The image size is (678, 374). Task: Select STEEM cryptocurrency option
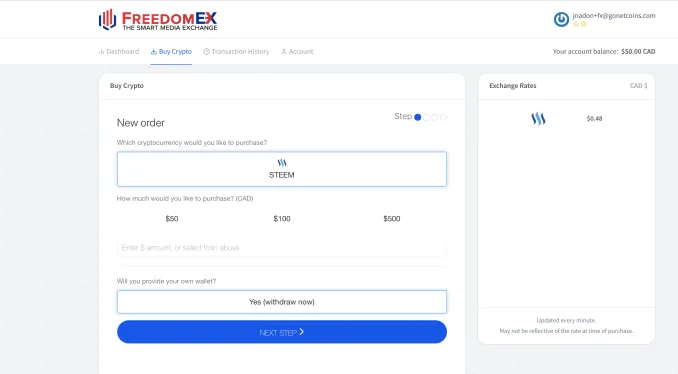click(282, 169)
